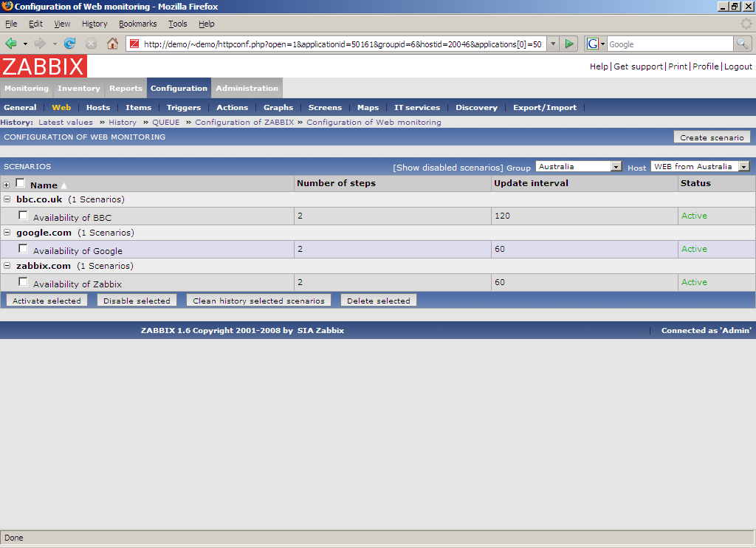Viewport: 756px width, 548px height.
Task: Expand all scenario groups with header plus icon
Action: click(6, 185)
